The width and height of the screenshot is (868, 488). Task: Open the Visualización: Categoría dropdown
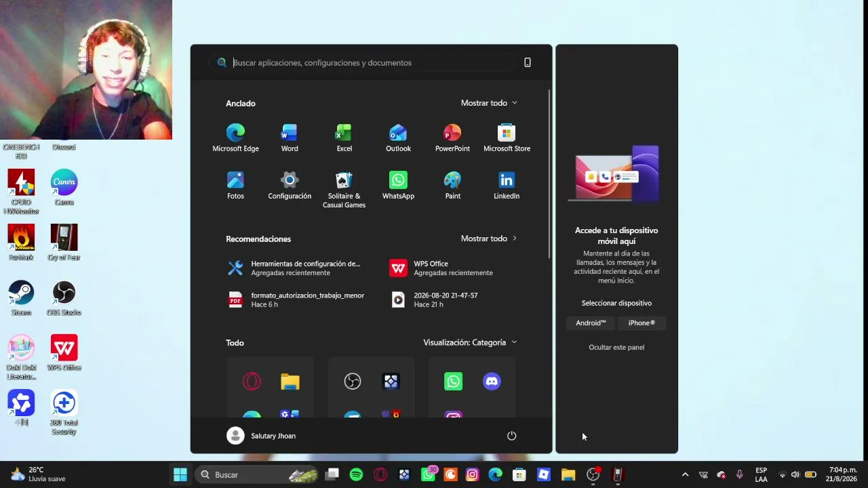470,342
